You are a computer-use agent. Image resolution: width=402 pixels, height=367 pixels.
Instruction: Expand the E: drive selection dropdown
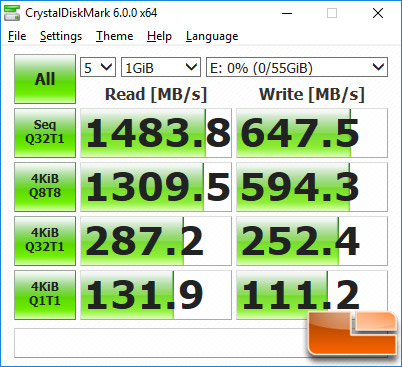click(x=297, y=67)
